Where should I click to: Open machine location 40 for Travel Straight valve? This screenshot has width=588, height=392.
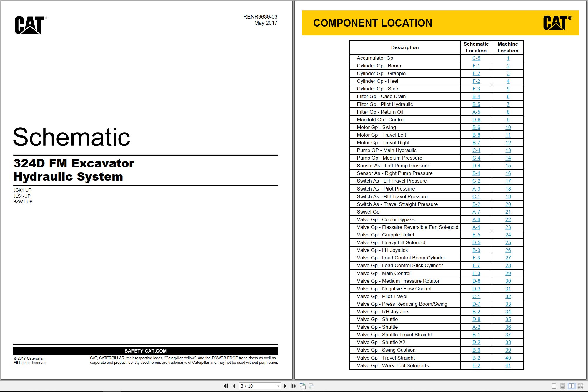(508, 358)
